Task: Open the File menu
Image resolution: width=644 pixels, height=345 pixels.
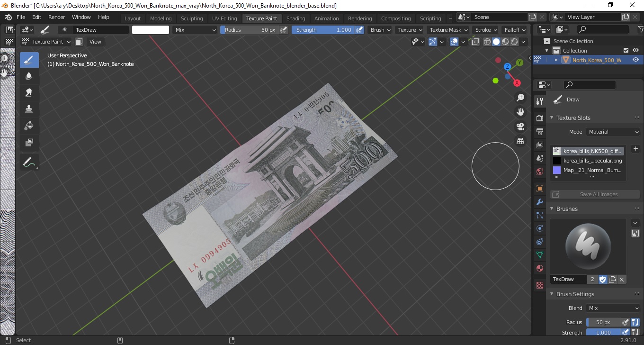Action: click(21, 17)
